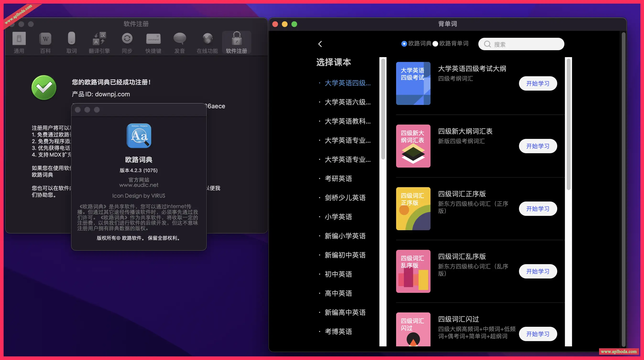644x360 pixels.
Task: Open the 四级词汇乱序版 course thumbnail
Action: 413,271
